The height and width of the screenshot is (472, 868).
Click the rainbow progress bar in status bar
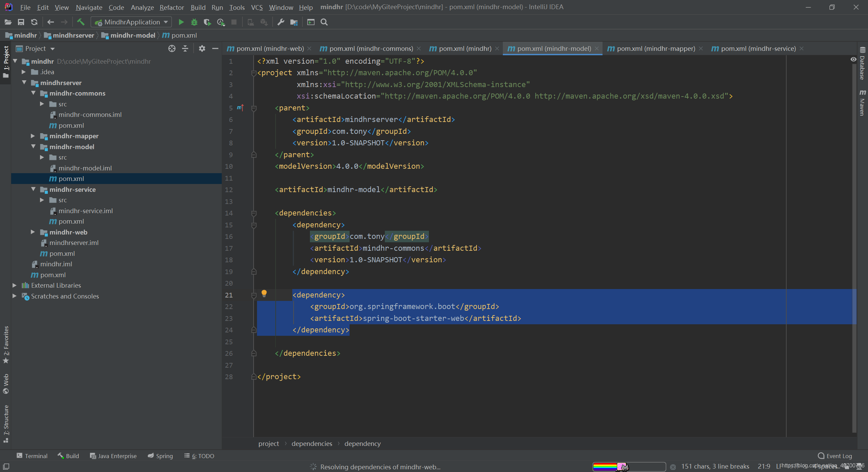[629, 467]
